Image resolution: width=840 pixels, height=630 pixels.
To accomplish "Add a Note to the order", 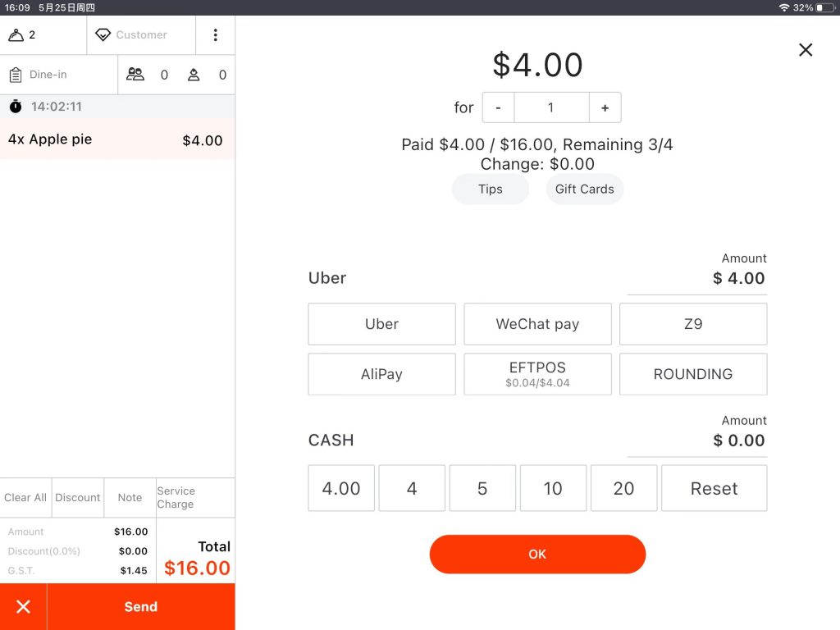I will tap(130, 498).
